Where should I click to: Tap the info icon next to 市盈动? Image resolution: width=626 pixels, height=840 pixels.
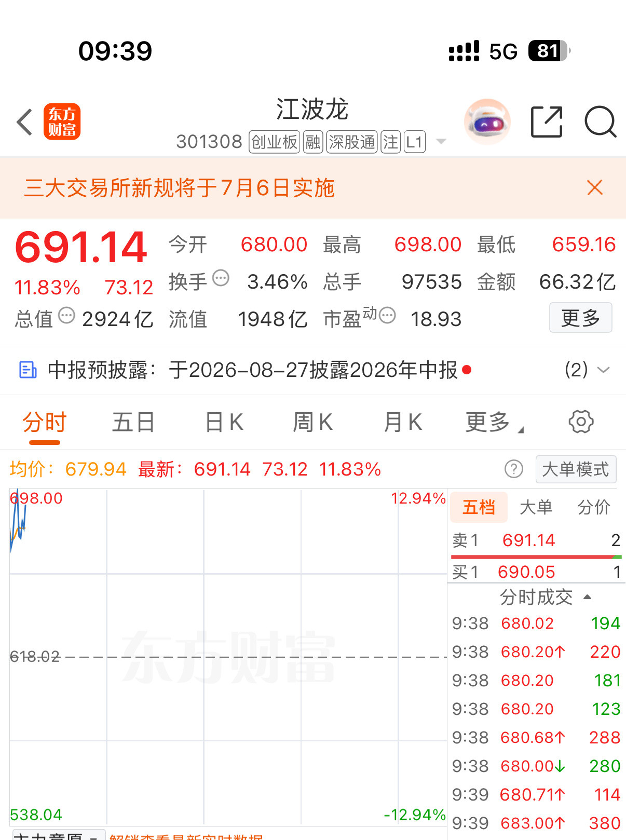point(387,315)
